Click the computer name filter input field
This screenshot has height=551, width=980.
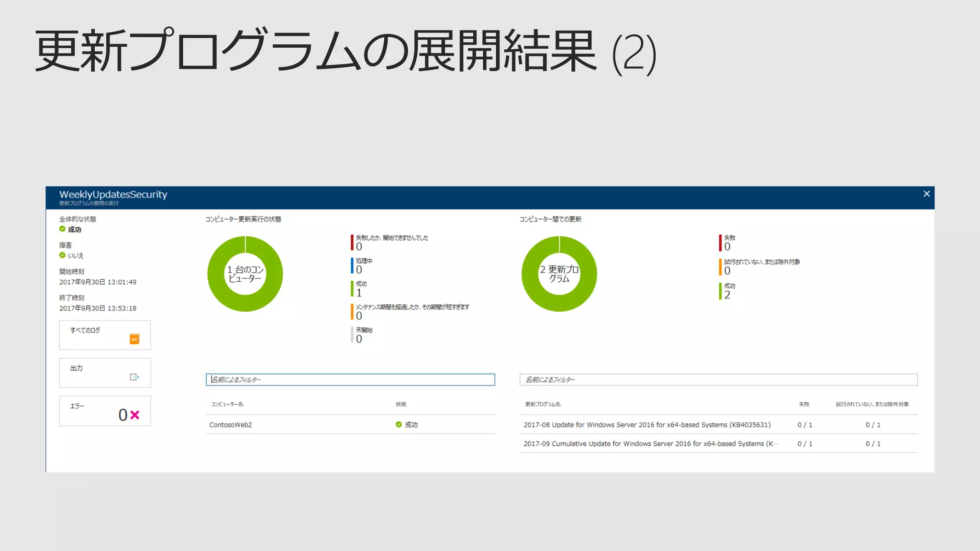[x=350, y=380]
